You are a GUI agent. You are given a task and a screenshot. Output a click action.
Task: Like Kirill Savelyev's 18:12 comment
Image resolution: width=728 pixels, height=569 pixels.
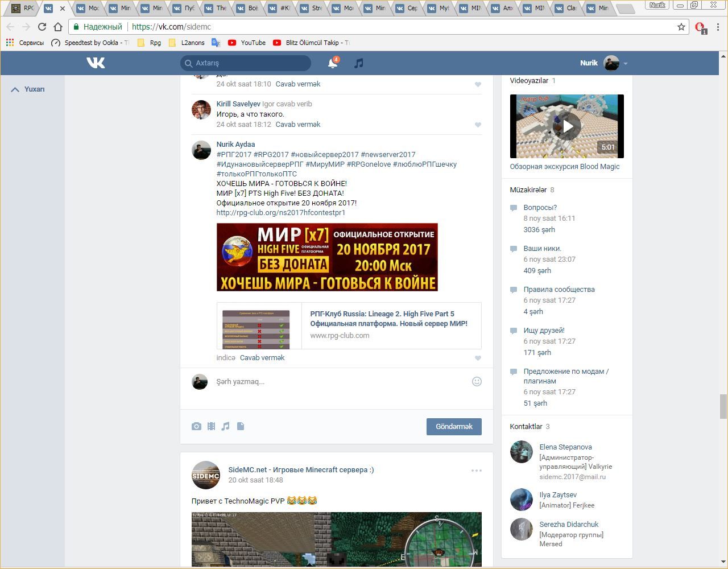tap(478, 125)
